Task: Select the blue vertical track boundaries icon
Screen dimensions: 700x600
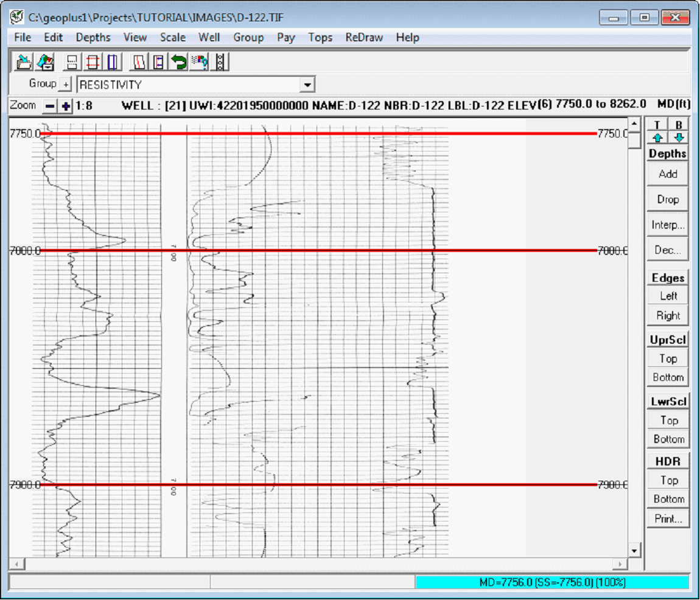Action: (113, 61)
